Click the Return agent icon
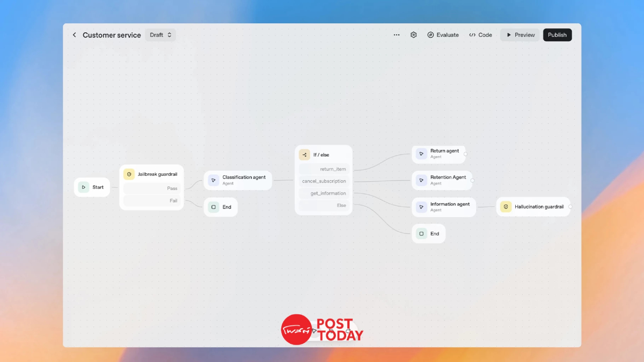Screen dimensions: 644x362 pyautogui.click(x=421, y=154)
